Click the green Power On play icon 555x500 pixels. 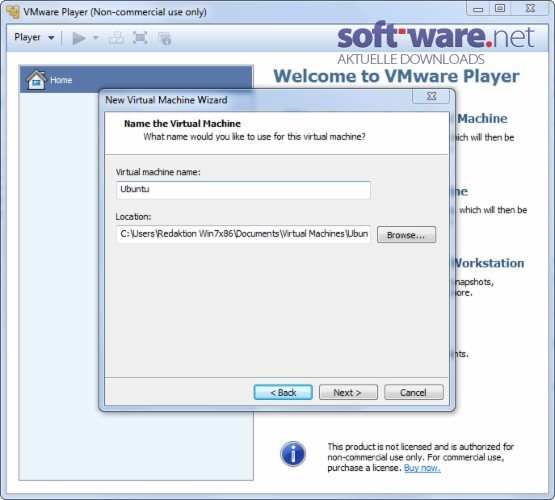(79, 38)
